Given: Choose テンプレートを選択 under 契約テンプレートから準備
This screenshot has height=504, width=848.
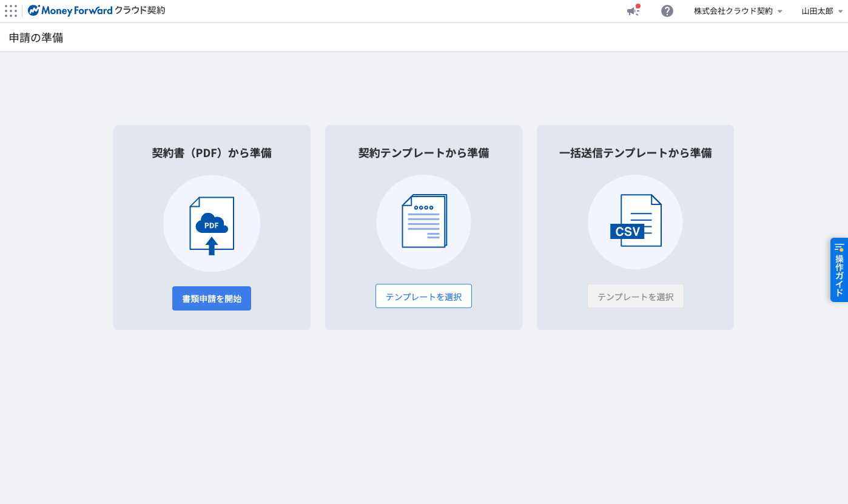Looking at the screenshot, I should click(x=423, y=296).
